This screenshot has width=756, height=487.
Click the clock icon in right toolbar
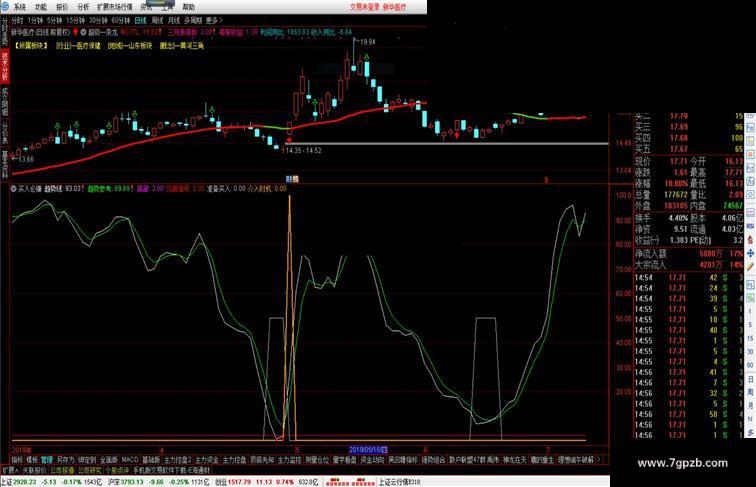coord(750,195)
